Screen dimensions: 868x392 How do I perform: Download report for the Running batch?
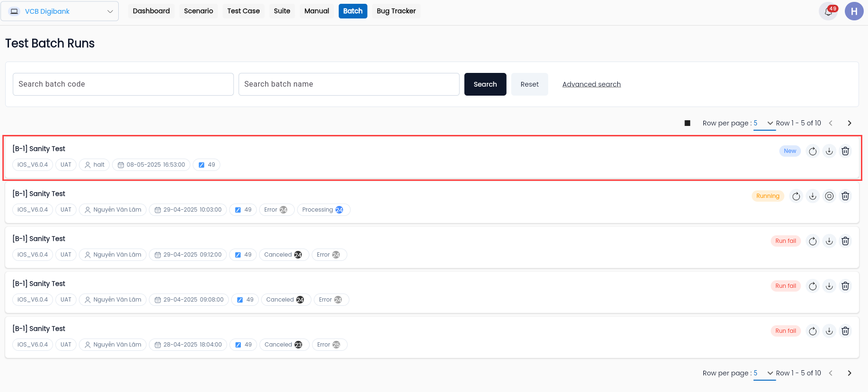[813, 196]
